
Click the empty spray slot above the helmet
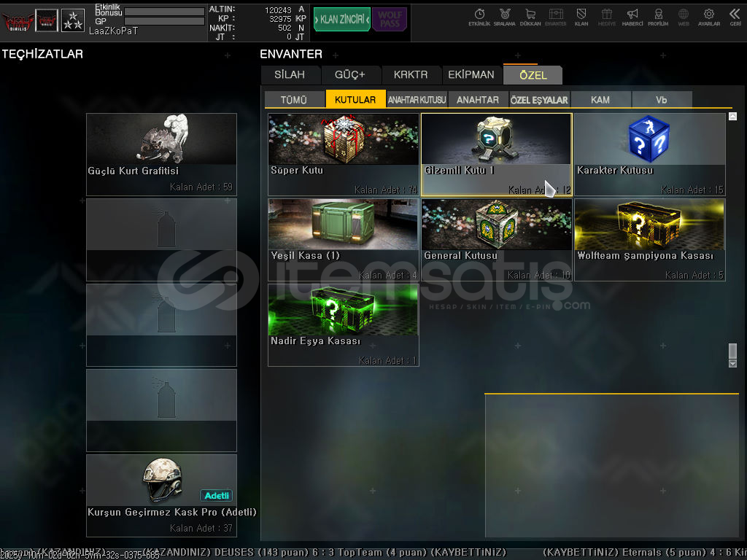pyautogui.click(x=161, y=411)
